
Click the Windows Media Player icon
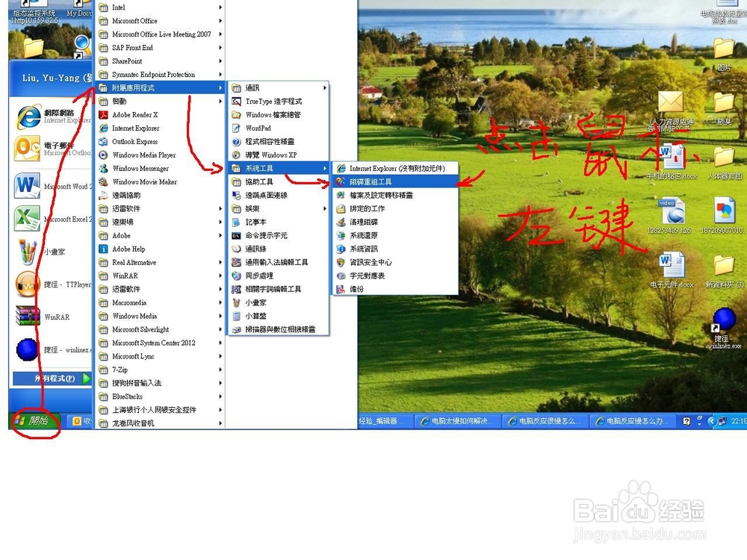(x=103, y=155)
